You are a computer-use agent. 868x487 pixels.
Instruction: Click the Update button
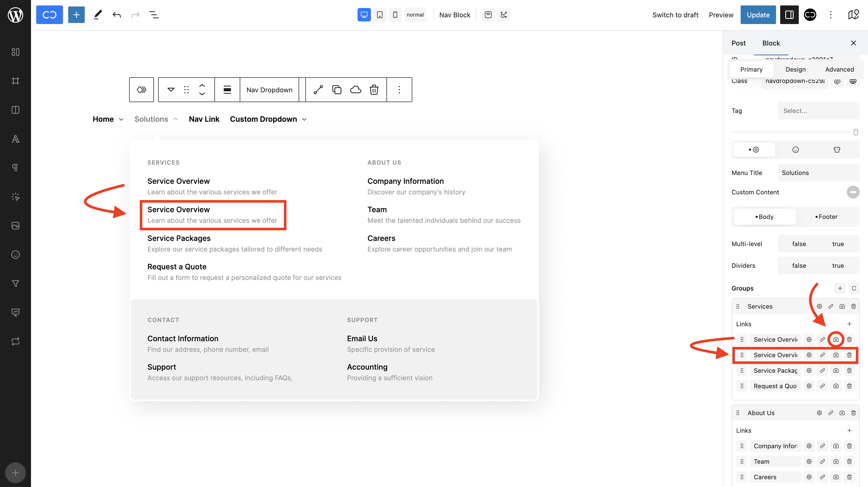click(758, 15)
